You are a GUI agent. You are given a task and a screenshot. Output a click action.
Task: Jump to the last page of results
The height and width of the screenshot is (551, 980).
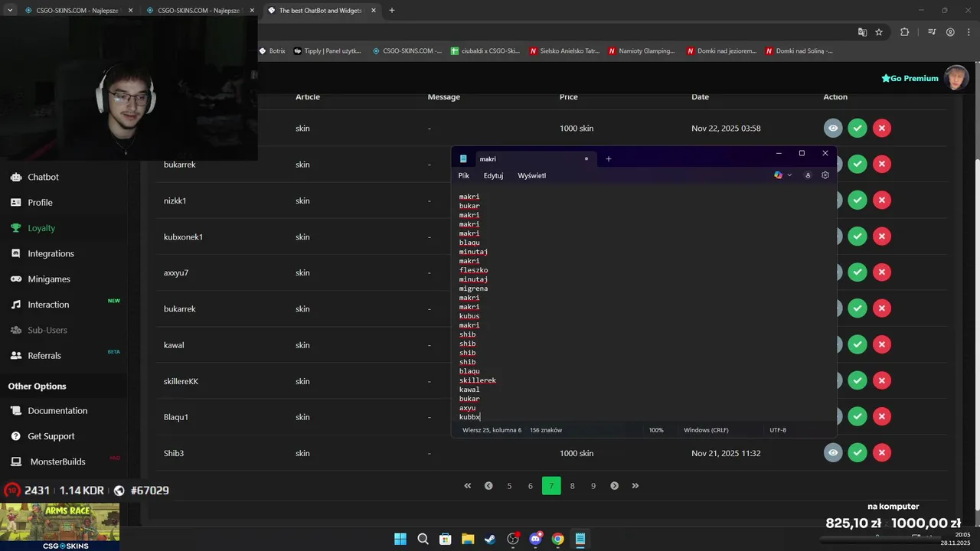[x=635, y=486]
